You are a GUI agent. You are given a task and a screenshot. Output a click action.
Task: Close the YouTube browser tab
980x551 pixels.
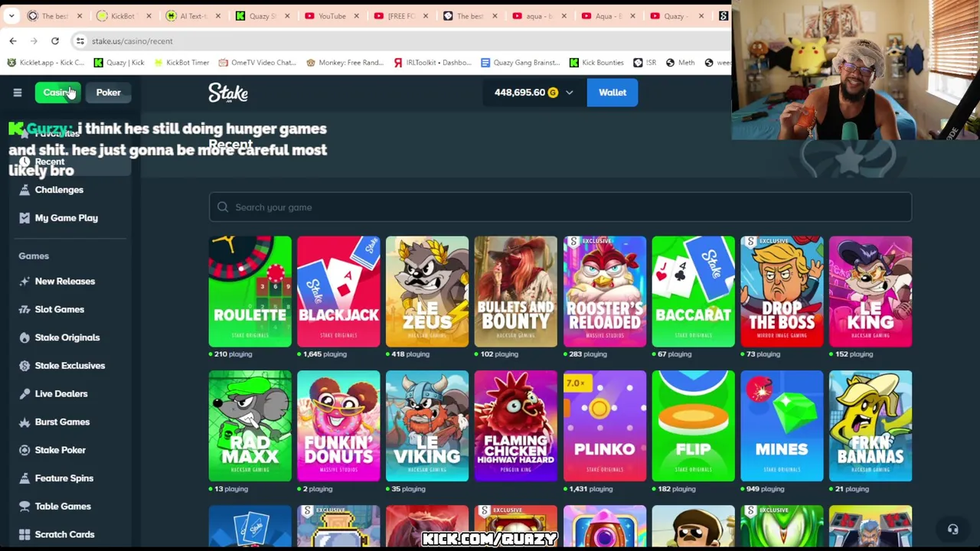356,15
